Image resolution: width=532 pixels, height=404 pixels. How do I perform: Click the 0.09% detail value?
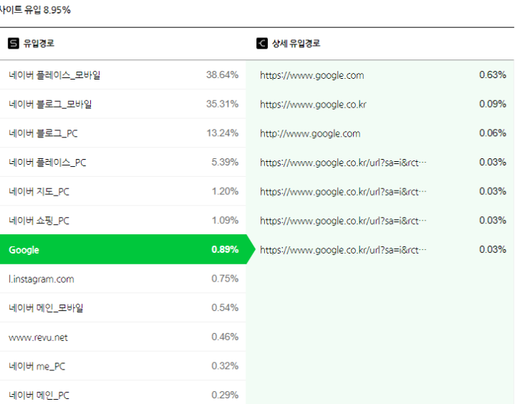coord(493,104)
